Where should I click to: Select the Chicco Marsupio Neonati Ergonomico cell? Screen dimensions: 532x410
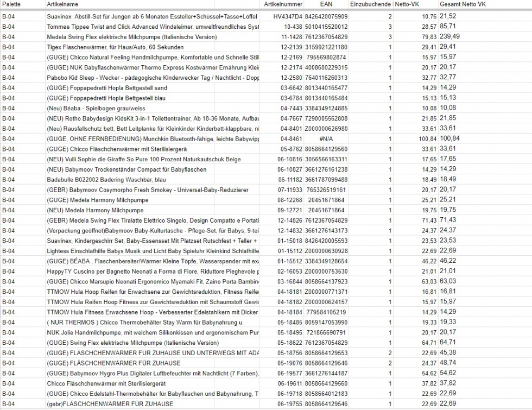[153, 281]
